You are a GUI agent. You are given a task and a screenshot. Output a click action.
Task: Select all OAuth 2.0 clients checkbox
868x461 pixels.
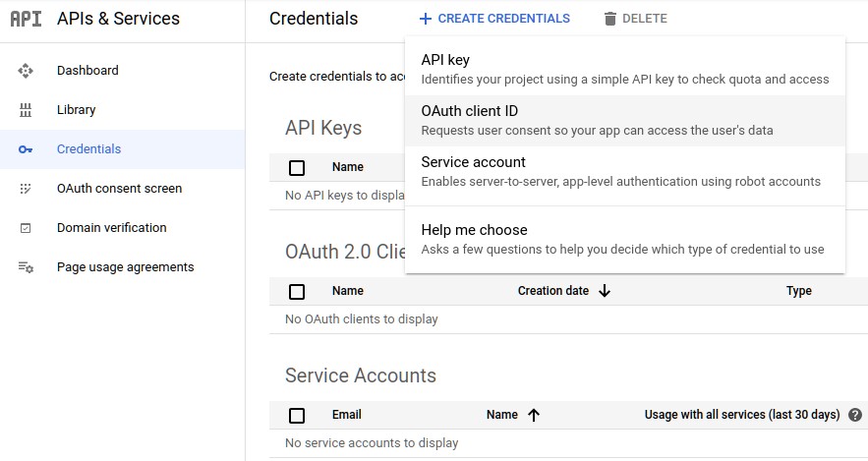pyautogui.click(x=297, y=292)
